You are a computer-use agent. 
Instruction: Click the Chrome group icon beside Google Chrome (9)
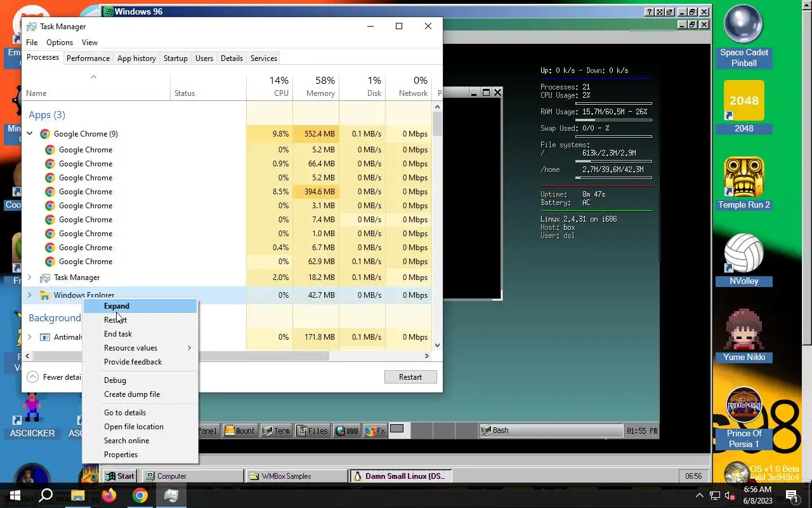click(x=44, y=134)
